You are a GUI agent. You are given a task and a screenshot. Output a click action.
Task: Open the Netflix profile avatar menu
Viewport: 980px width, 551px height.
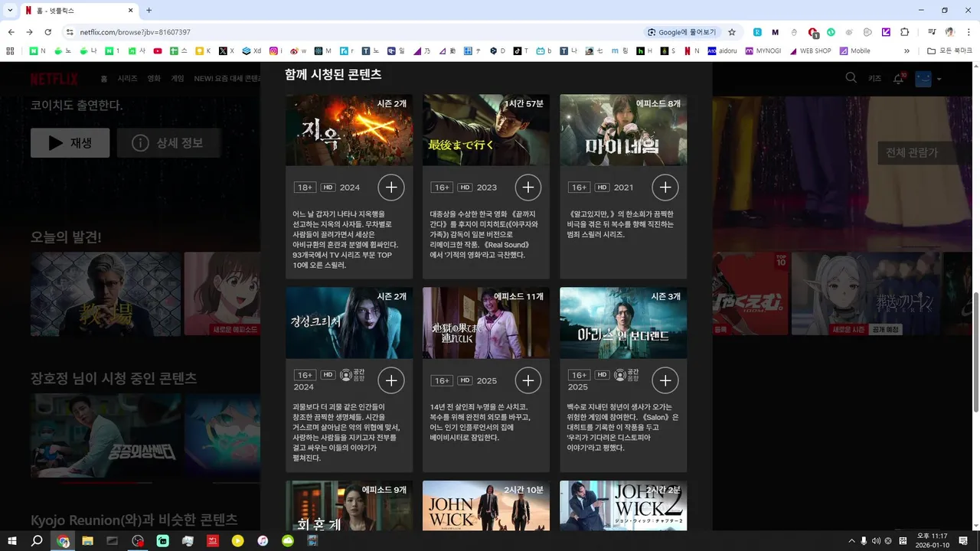(923, 79)
